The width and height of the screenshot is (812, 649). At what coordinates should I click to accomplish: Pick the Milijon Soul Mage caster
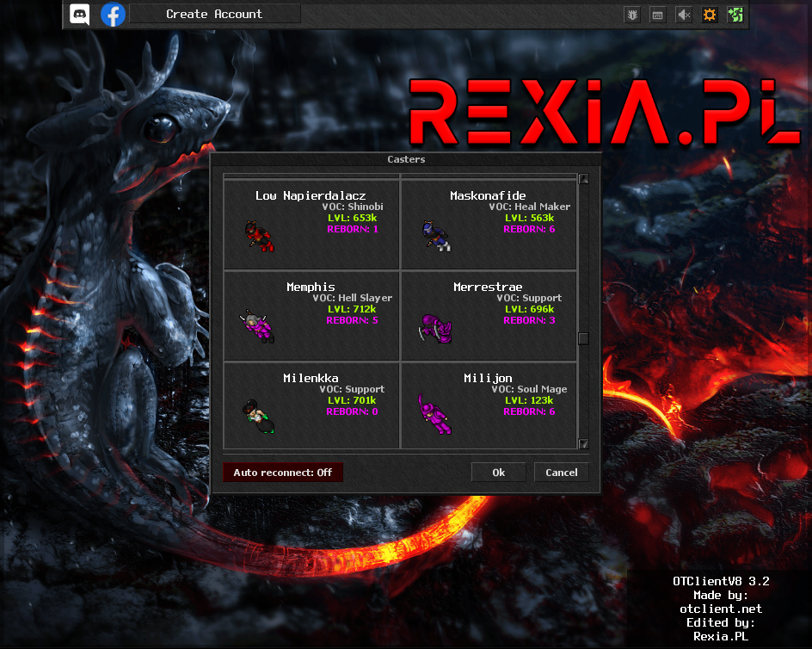488,405
